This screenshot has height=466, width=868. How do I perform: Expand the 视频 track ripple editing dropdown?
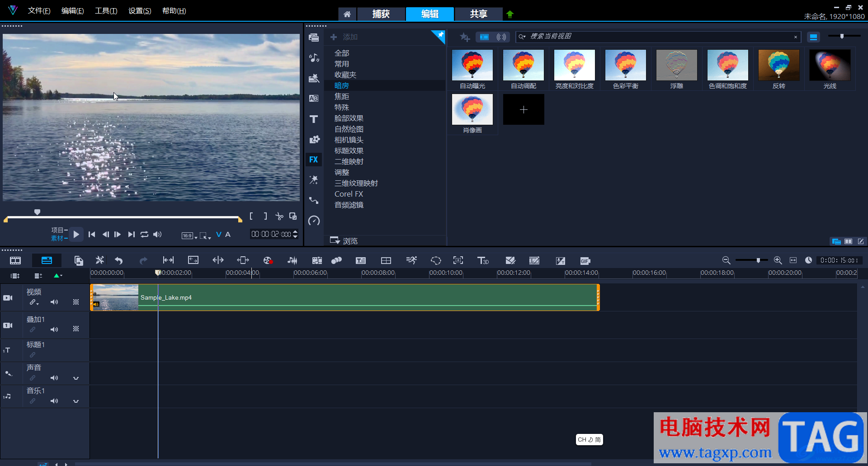[38, 304]
